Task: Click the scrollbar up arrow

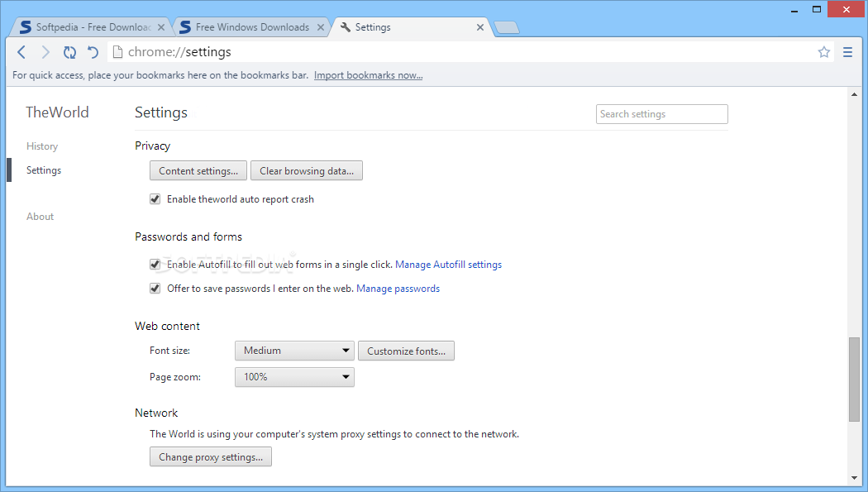Action: coord(854,94)
